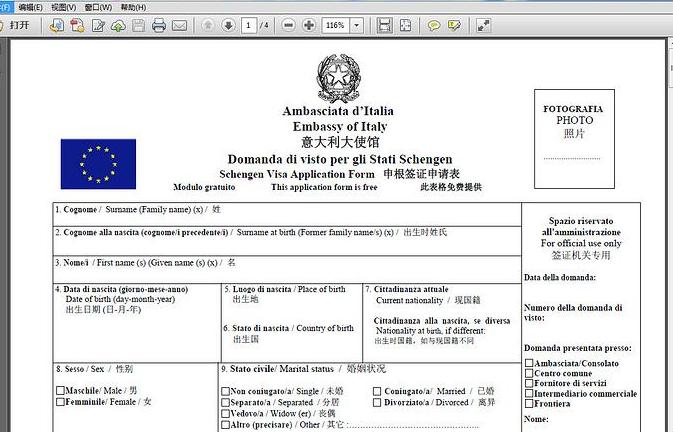Click the print icon
This screenshot has width=673, height=432.
(x=159, y=25)
